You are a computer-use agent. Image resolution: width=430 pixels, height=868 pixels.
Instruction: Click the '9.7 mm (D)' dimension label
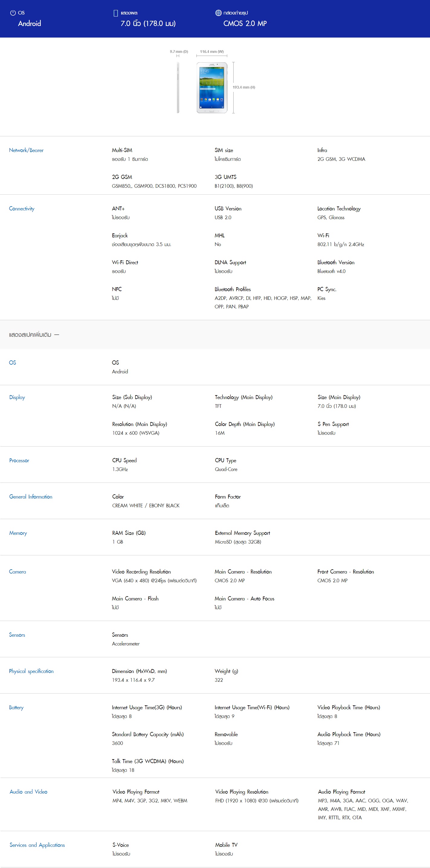coord(179,52)
